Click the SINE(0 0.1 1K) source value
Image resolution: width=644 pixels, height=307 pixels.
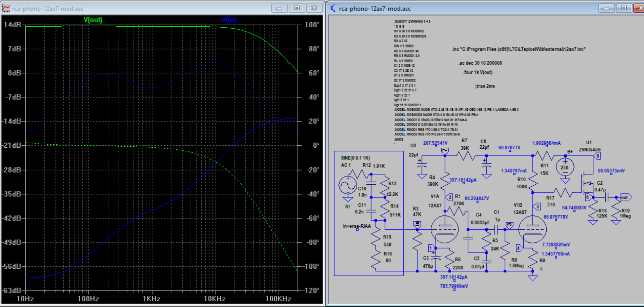point(355,158)
